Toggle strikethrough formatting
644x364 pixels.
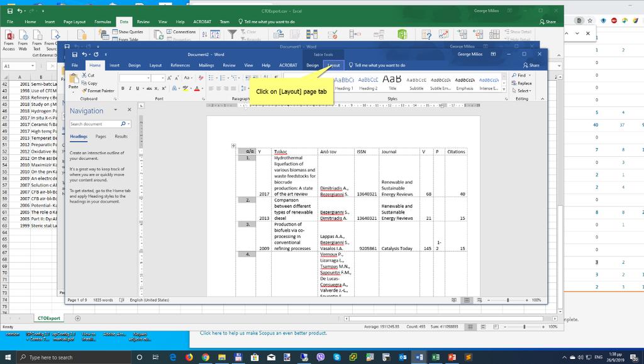coord(149,88)
